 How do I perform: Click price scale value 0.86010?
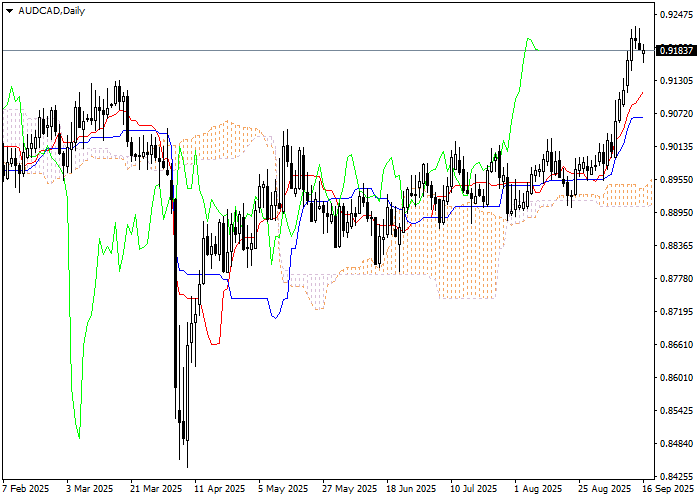pyautogui.click(x=676, y=378)
